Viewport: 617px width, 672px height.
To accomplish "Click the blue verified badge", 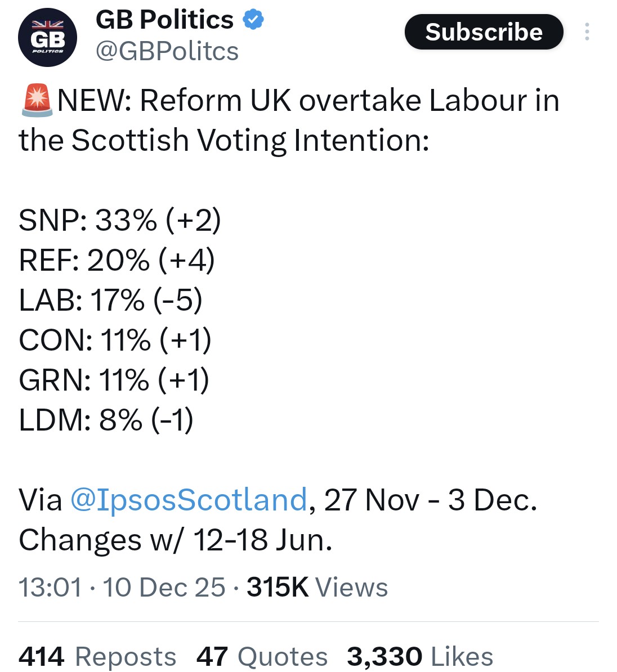I will [253, 20].
